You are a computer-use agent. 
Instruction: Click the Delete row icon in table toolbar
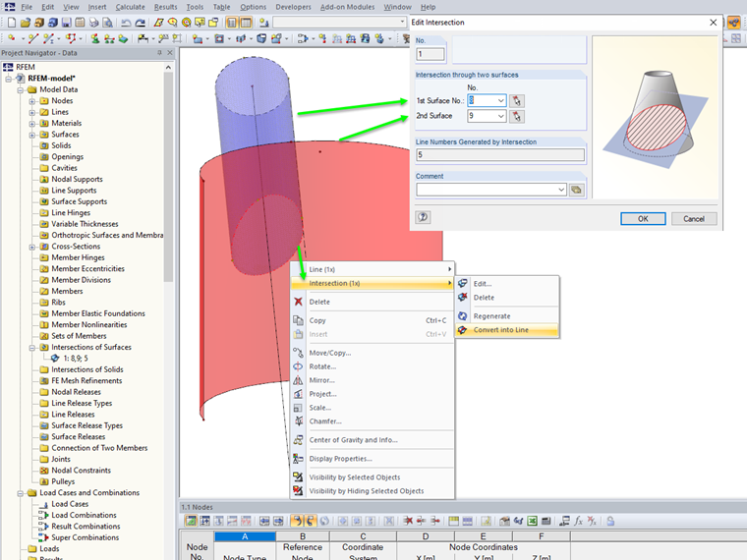click(408, 521)
